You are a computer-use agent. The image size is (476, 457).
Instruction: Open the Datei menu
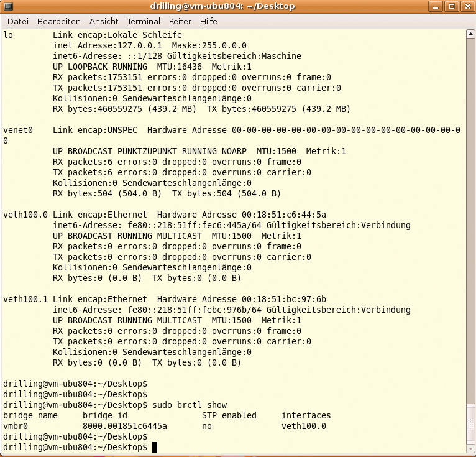pos(17,21)
